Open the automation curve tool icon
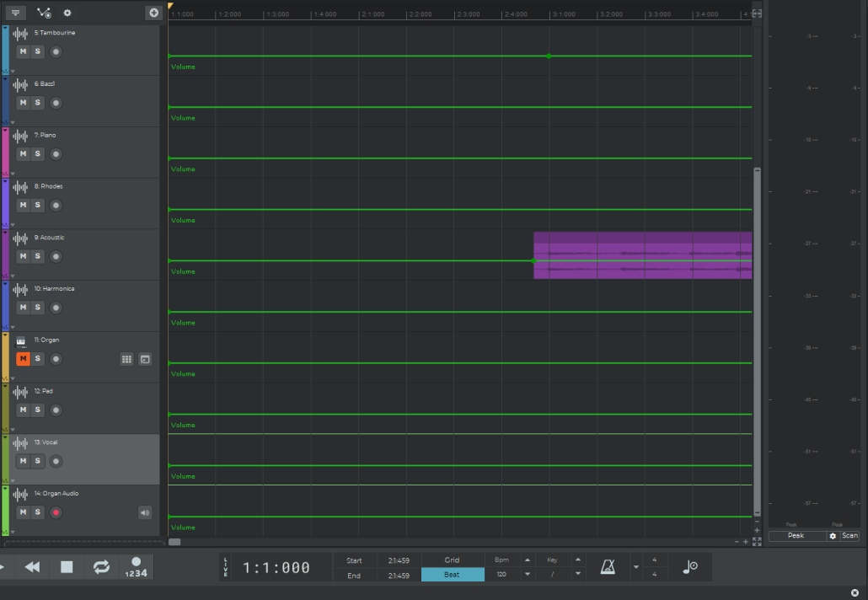The image size is (868, 600). tap(44, 13)
